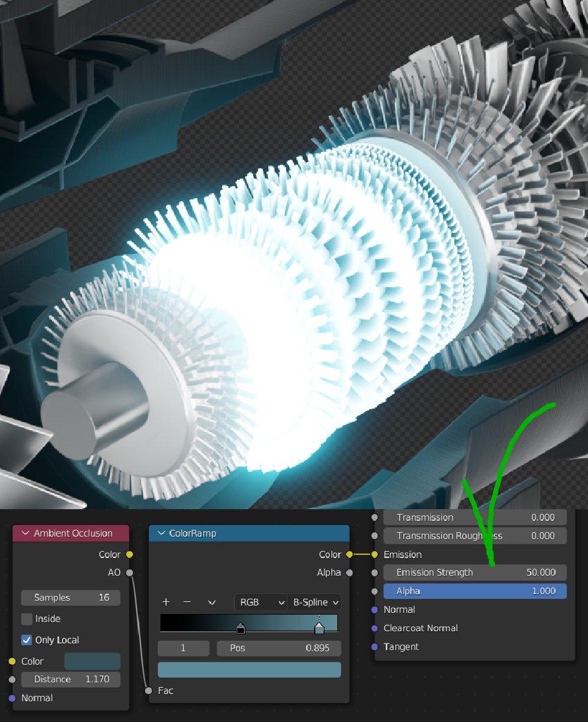
Task: Click the Normal input socket on Ambient Occlusion
Action: point(13,698)
